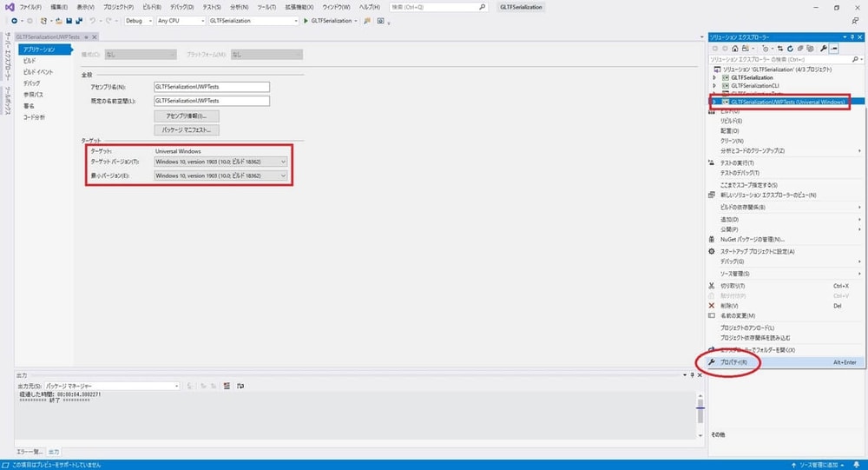Click the search magnifier in Solution Explorer search box
This screenshot has width=868, height=470.
[855, 59]
